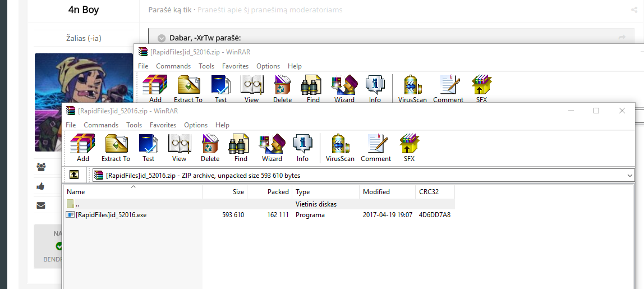Click Add icon in front WinRAR window

[82, 148]
